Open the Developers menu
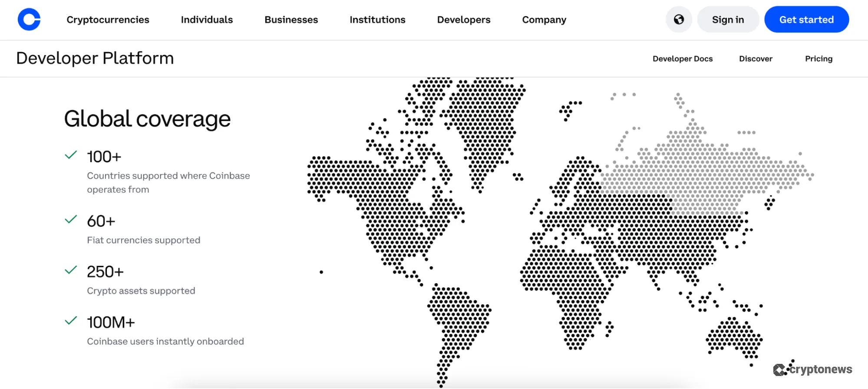Image resolution: width=868 pixels, height=389 pixels. pyautogui.click(x=464, y=20)
